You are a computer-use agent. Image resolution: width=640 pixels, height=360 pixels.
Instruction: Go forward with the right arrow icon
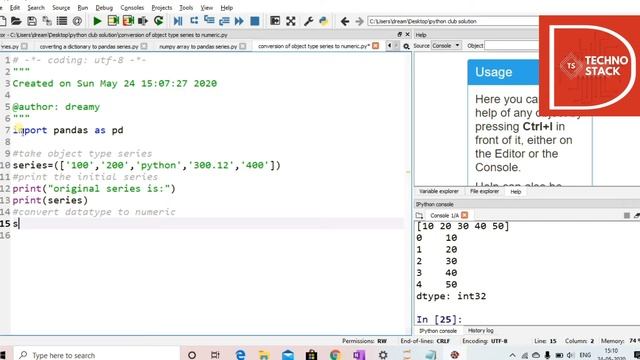pyautogui.click(x=359, y=21)
